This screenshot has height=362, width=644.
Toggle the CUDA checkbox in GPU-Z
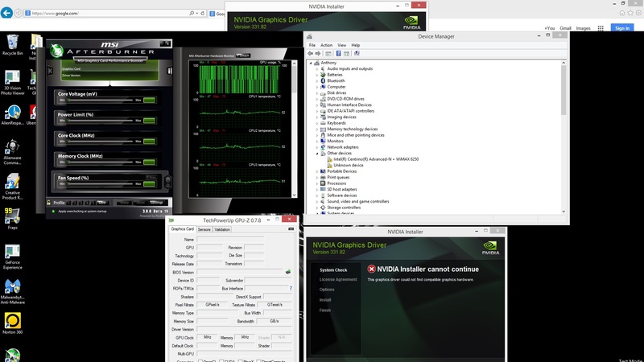point(221,360)
